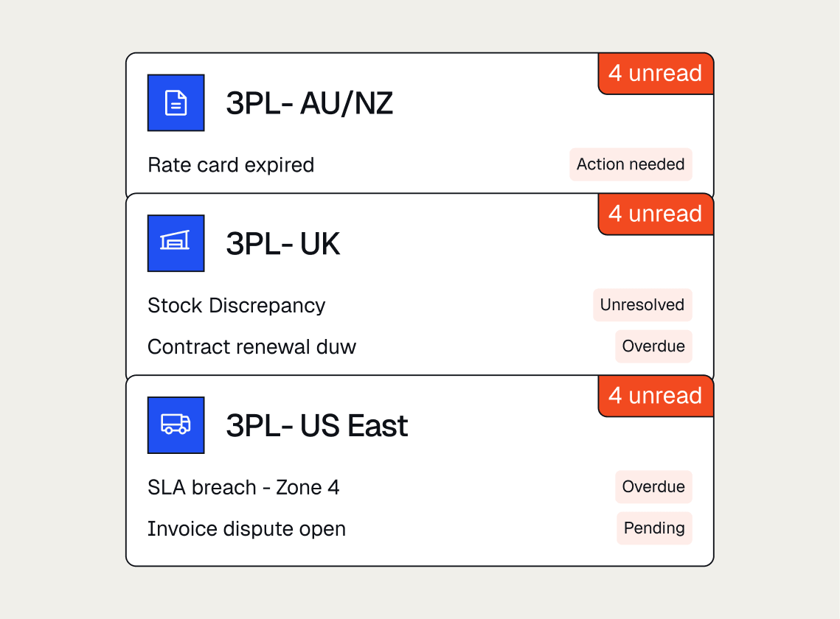Select the Overdue tag beside SLA breach

pos(653,487)
